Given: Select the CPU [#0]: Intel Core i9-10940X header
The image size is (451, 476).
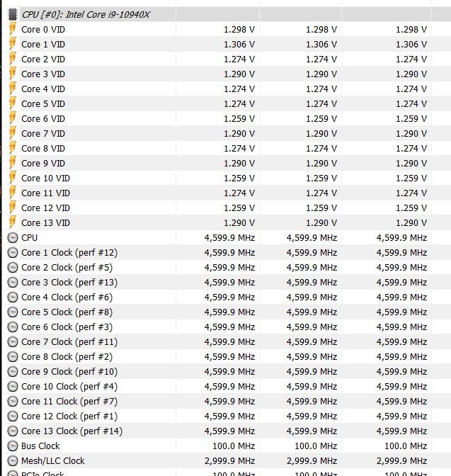Looking at the screenshot, I should [x=86, y=15].
